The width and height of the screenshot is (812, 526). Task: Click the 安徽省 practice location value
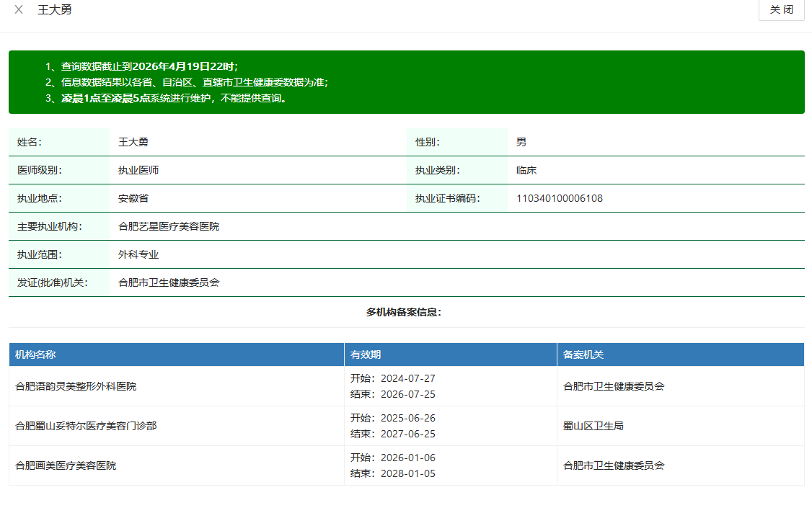[x=133, y=198]
